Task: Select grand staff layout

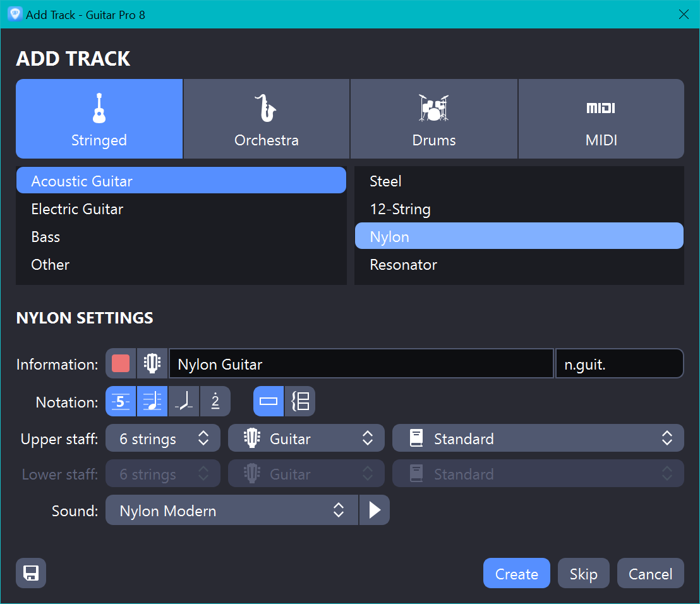Action: point(300,402)
